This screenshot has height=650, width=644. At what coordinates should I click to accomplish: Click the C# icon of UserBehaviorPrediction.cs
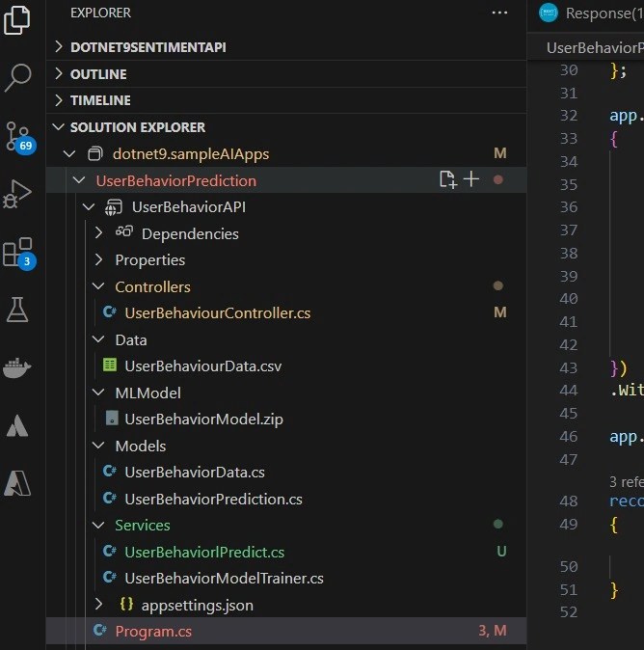[110, 498]
